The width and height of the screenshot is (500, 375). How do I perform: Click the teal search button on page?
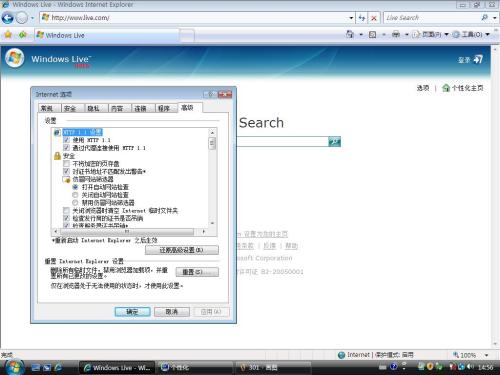tap(334, 142)
